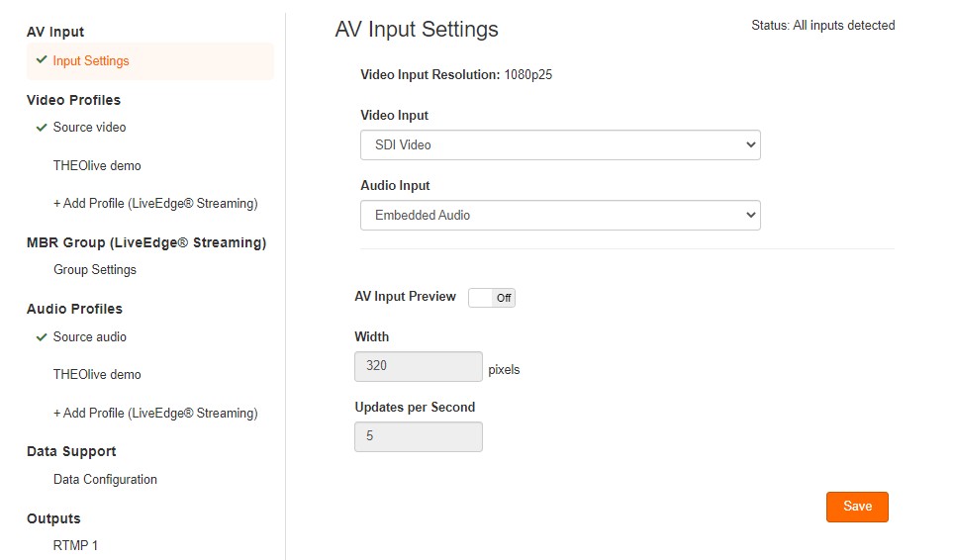Add a new profile under Video Profiles
The image size is (954, 560).
tap(155, 204)
